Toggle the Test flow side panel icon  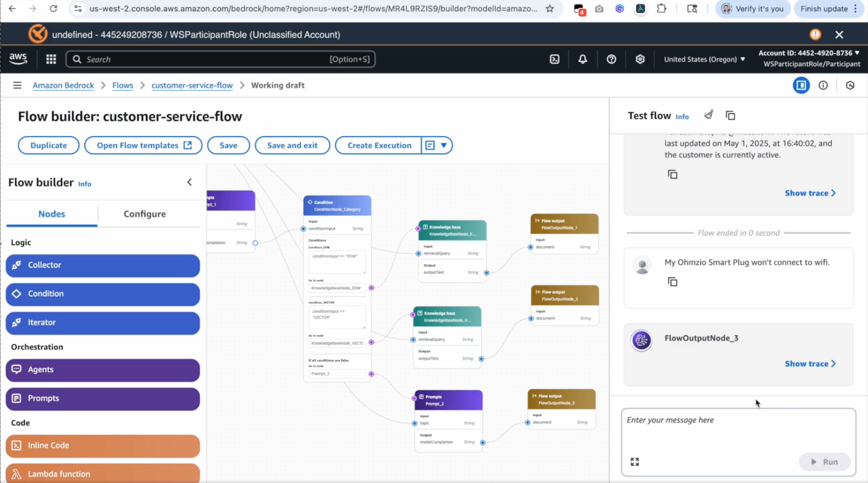tap(801, 85)
